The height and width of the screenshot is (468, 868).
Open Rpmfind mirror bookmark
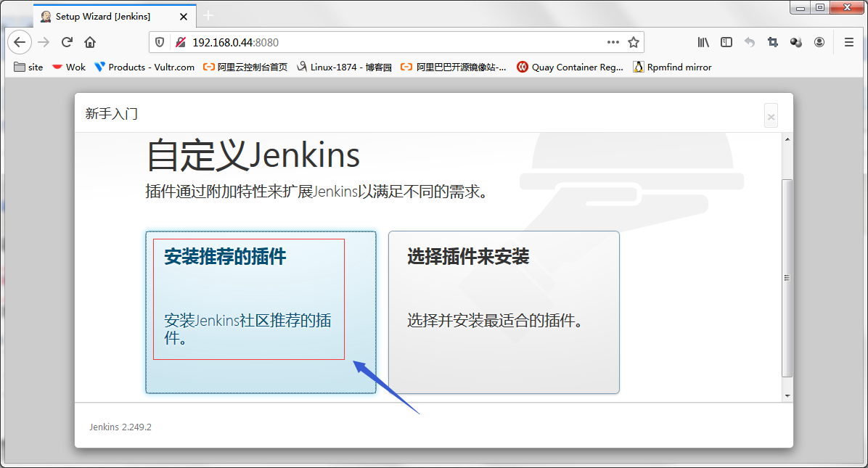673,67
